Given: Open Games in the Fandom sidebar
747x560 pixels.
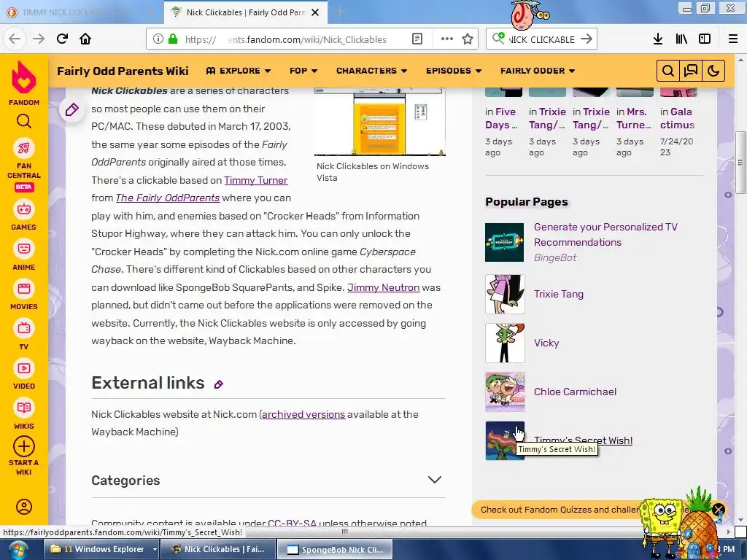Looking at the screenshot, I should (x=24, y=216).
